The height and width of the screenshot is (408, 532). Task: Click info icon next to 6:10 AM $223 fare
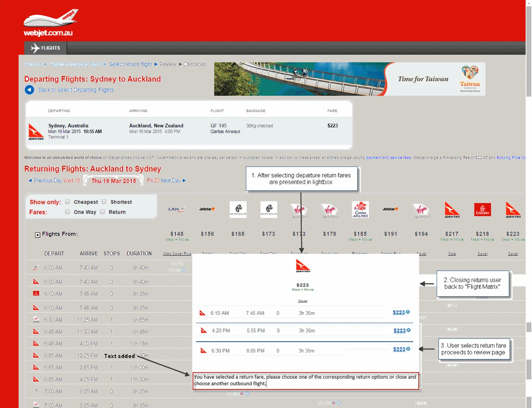pos(408,312)
